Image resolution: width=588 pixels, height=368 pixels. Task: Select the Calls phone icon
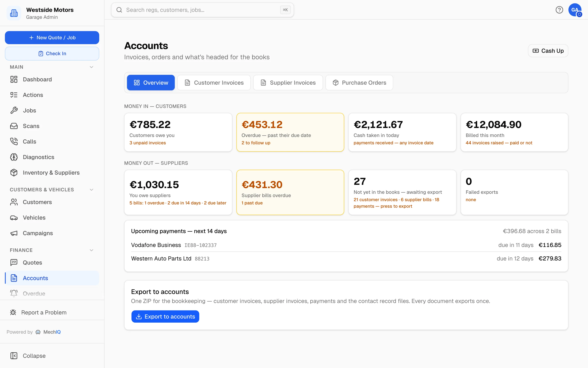(14, 141)
